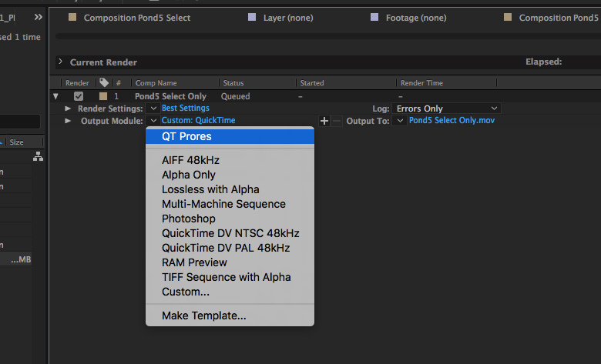Select Lossless with Alpha template
601x364 pixels.
tap(210, 189)
